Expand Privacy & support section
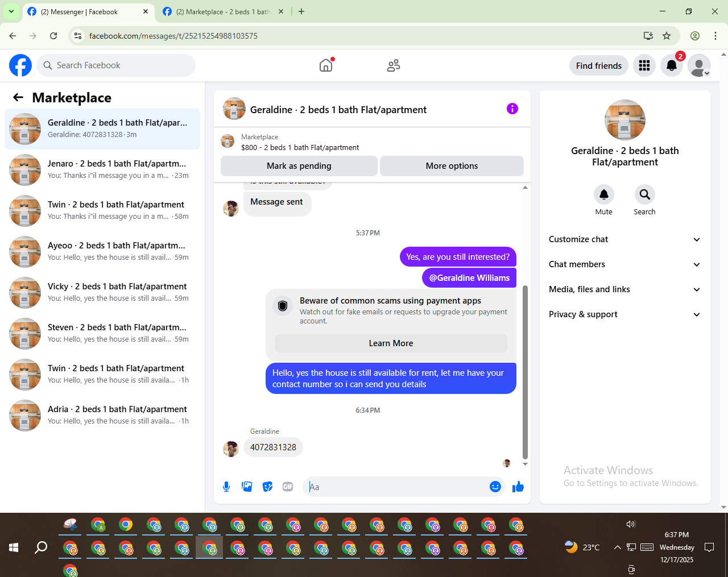The image size is (728, 577). (x=624, y=314)
